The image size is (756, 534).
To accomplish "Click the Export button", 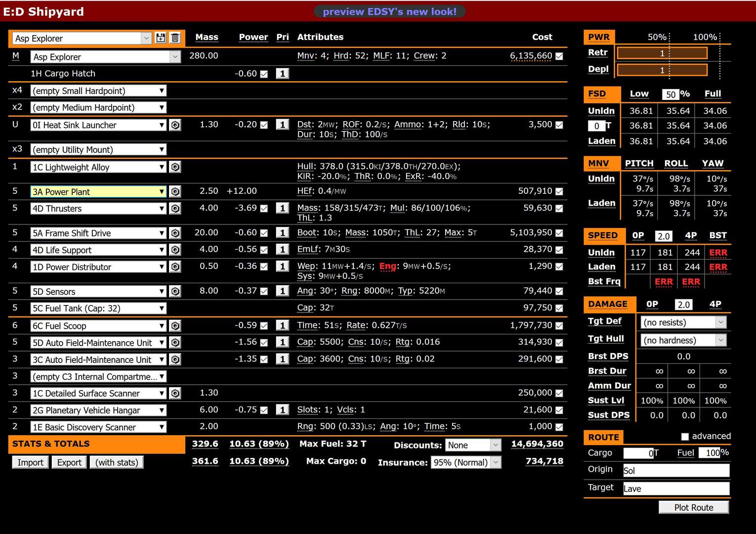I will click(x=69, y=462).
